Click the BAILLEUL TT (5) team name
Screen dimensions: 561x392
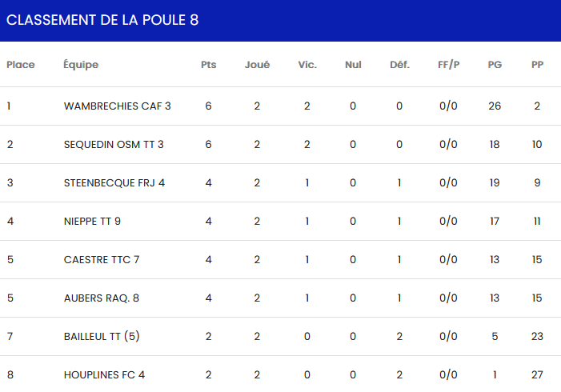pos(102,336)
